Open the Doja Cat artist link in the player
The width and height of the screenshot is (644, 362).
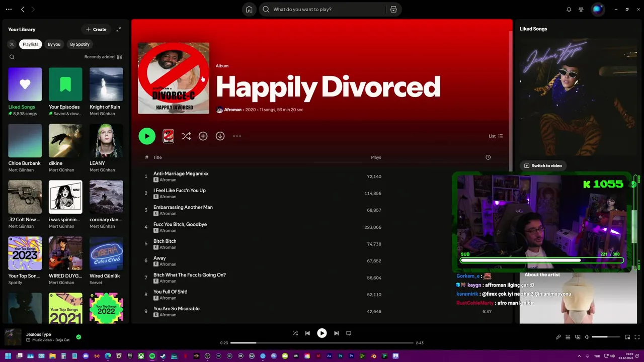(62, 340)
